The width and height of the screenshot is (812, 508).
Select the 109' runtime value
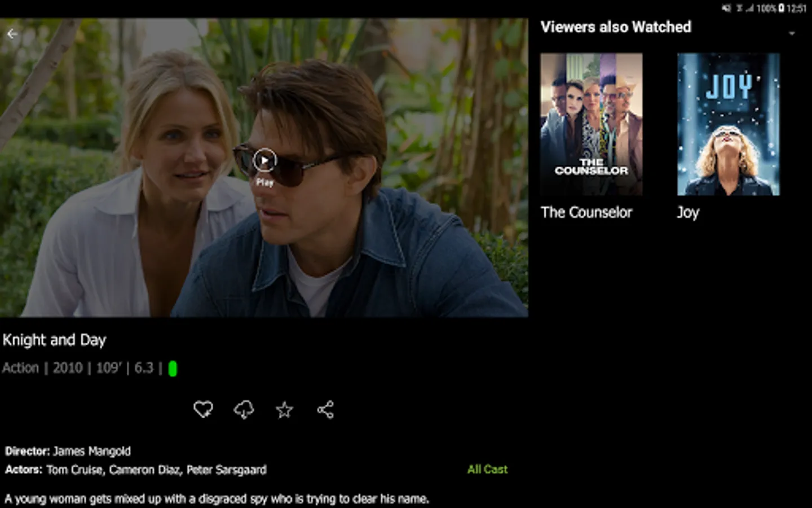pos(108,368)
